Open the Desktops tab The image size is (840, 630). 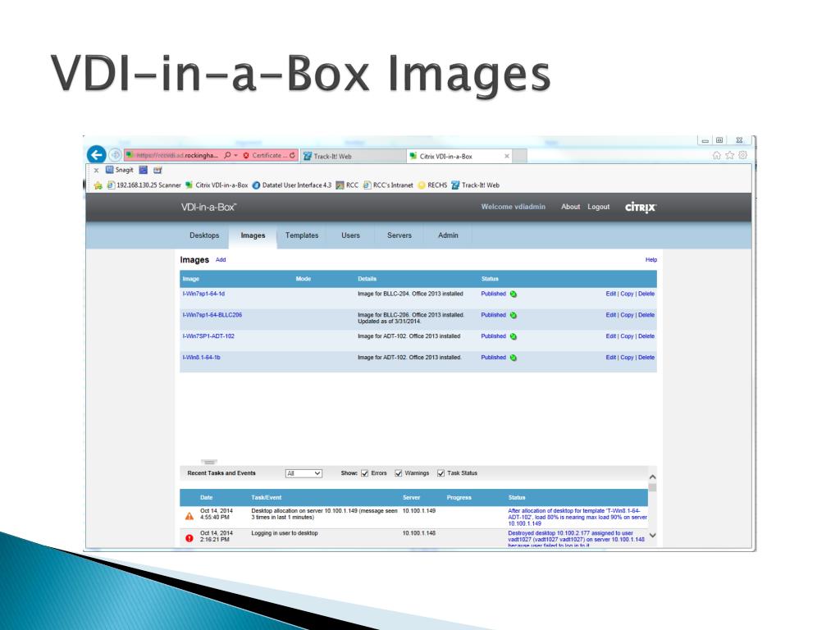pos(204,235)
